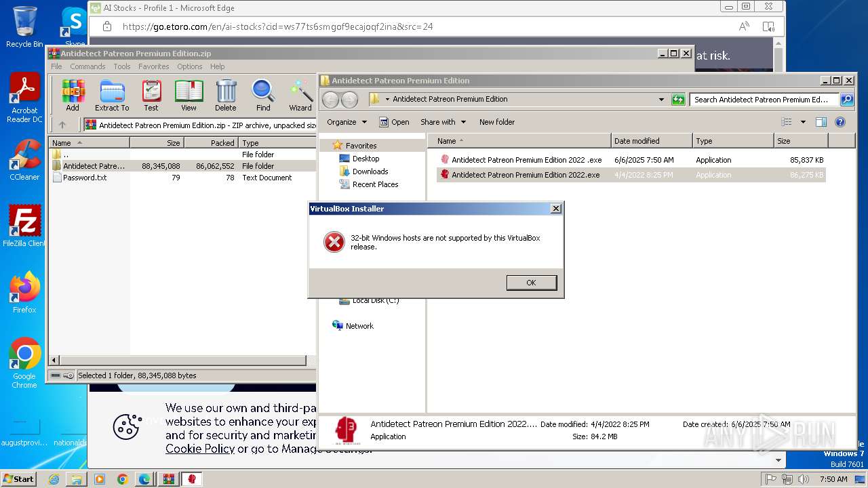The image size is (868, 488).
Task: Click Chrome icon in taskbar
Action: point(122,479)
